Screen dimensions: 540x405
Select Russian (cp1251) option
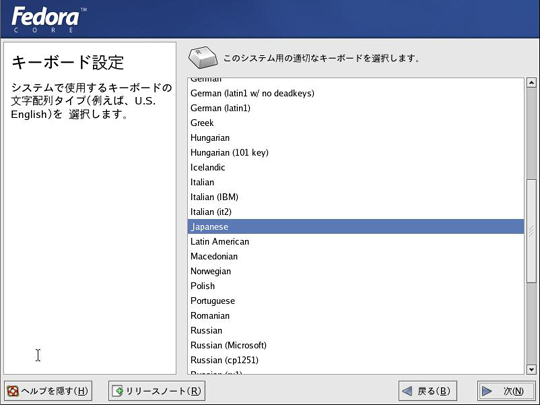point(356,360)
